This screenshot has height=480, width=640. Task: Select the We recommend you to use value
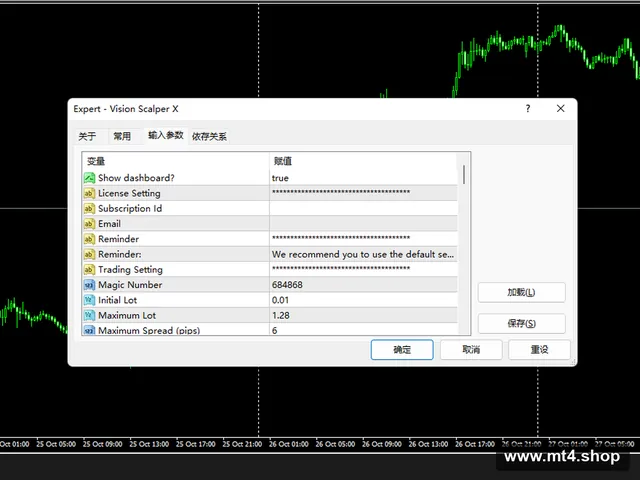coord(363,254)
